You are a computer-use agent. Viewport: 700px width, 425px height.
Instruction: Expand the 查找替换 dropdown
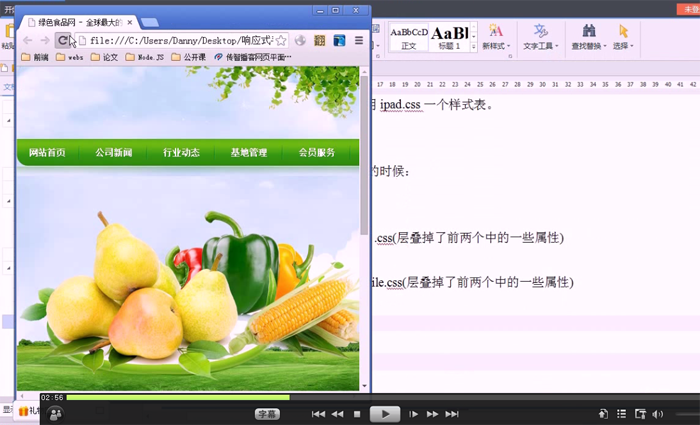point(588,46)
